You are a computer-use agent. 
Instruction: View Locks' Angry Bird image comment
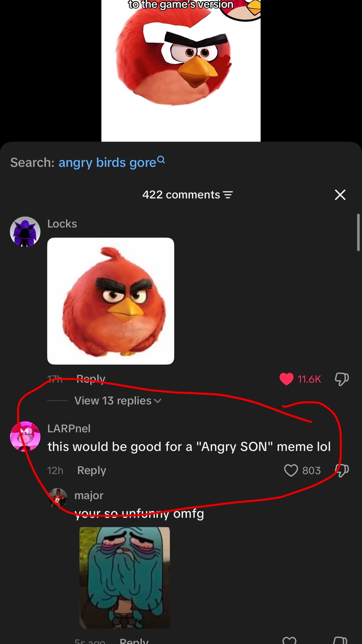[111, 301]
